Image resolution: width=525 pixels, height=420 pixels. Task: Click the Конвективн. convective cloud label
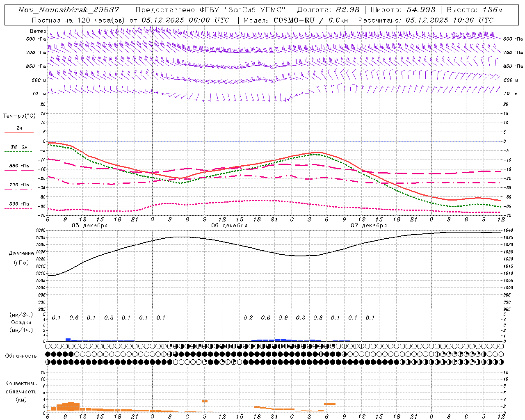[x=21, y=383]
